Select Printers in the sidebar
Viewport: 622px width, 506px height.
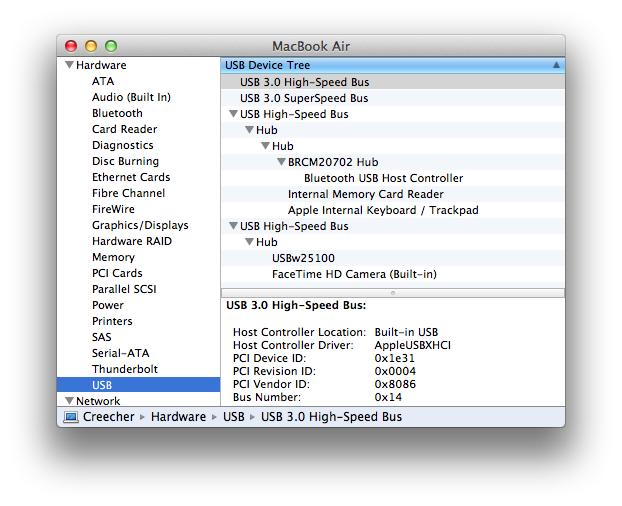click(112, 321)
